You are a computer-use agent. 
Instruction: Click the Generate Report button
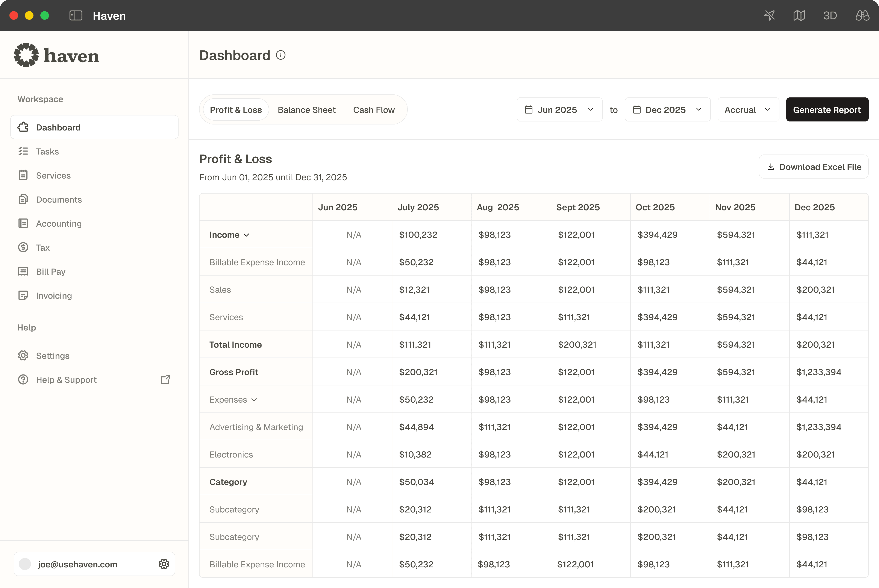click(x=827, y=109)
